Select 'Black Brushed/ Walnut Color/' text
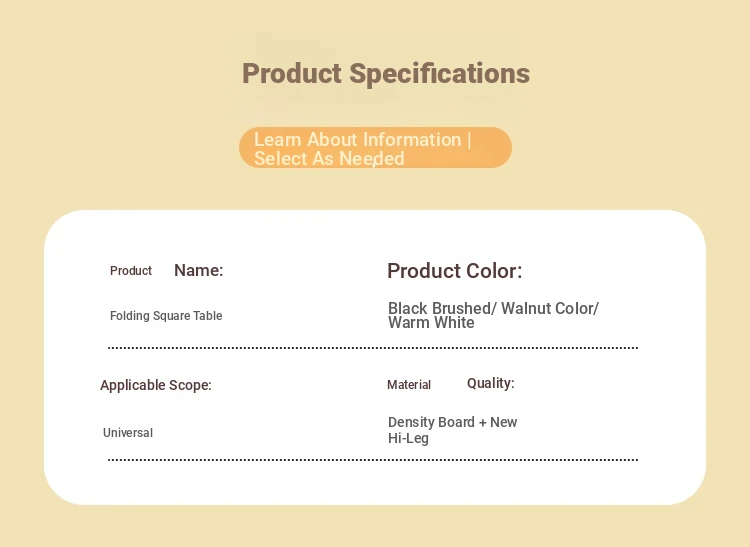Viewport: 750px width, 547px height. tap(493, 308)
